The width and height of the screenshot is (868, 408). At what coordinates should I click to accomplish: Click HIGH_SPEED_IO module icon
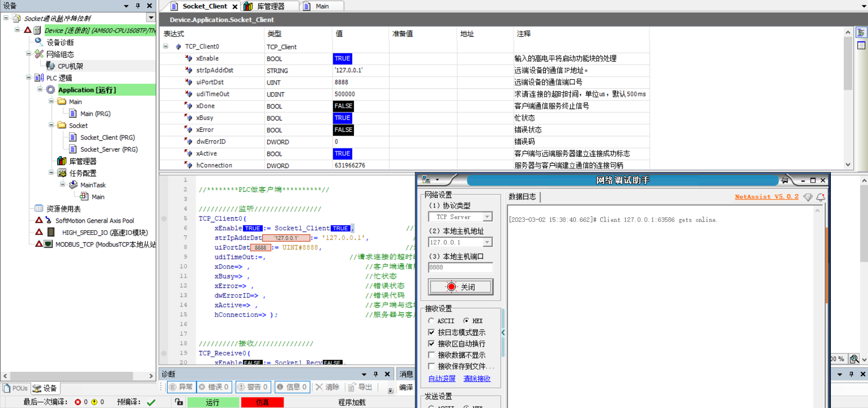click(51, 232)
